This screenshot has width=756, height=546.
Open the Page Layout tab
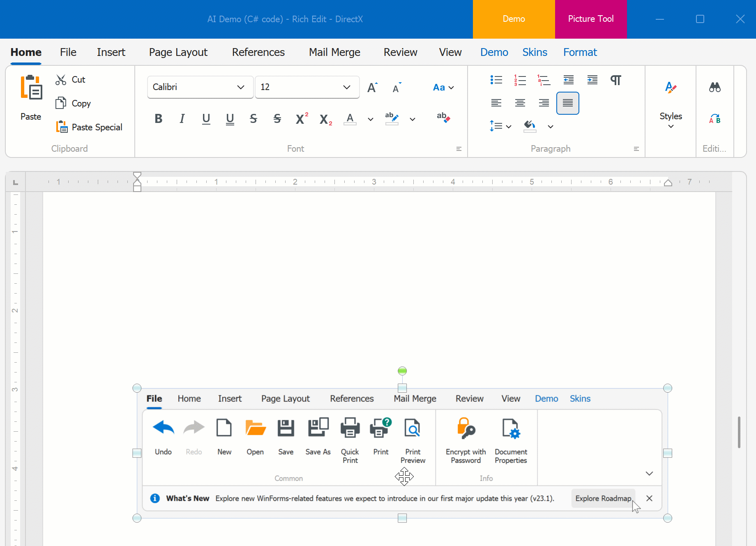[178, 52]
